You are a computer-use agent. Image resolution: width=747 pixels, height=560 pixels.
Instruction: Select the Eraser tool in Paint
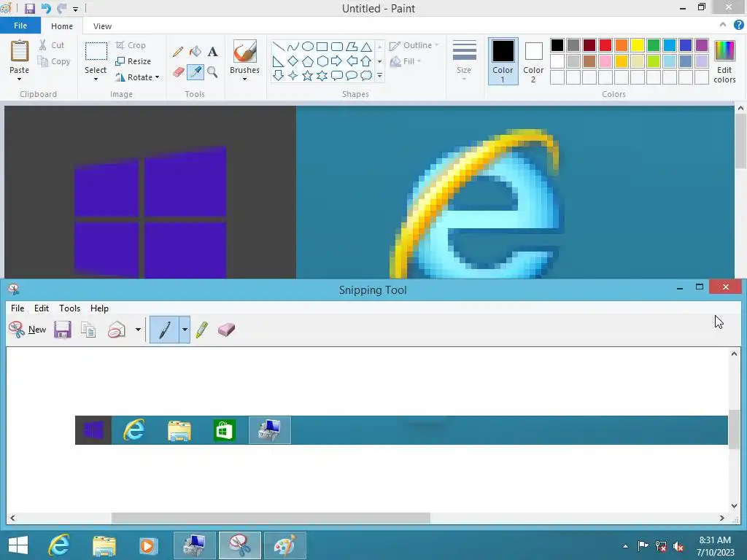pos(178,72)
